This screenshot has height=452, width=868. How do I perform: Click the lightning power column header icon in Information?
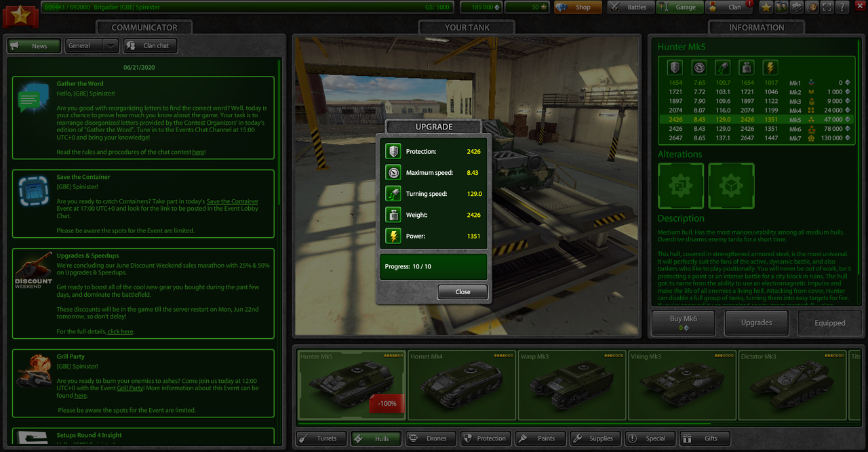tap(770, 67)
